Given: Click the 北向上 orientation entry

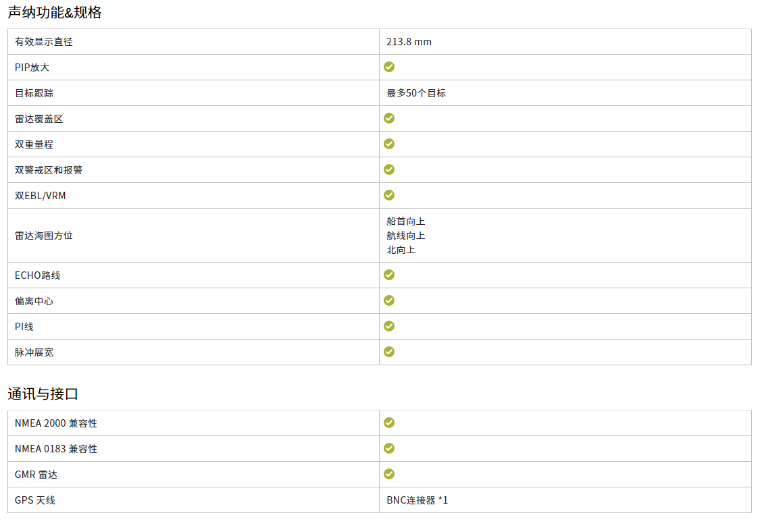Looking at the screenshot, I should 401,250.
